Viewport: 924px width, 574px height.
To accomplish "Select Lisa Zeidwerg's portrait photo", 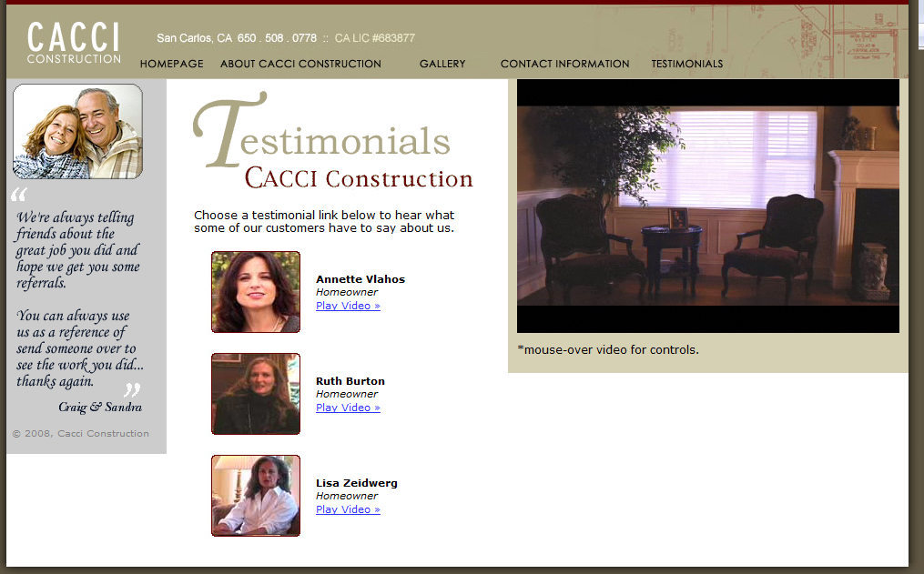I will pos(255,495).
